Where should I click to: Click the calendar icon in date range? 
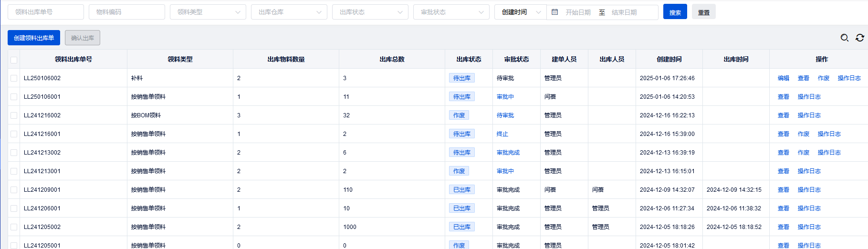coord(554,12)
